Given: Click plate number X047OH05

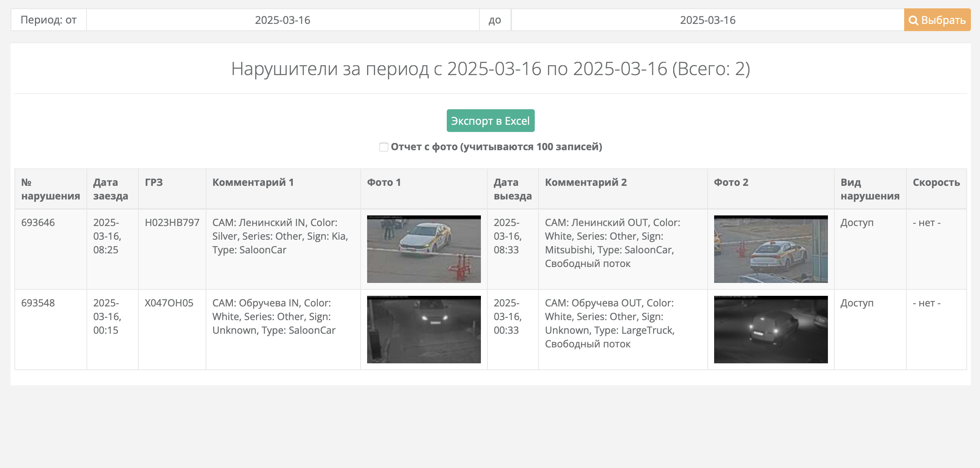Looking at the screenshot, I should (169, 303).
